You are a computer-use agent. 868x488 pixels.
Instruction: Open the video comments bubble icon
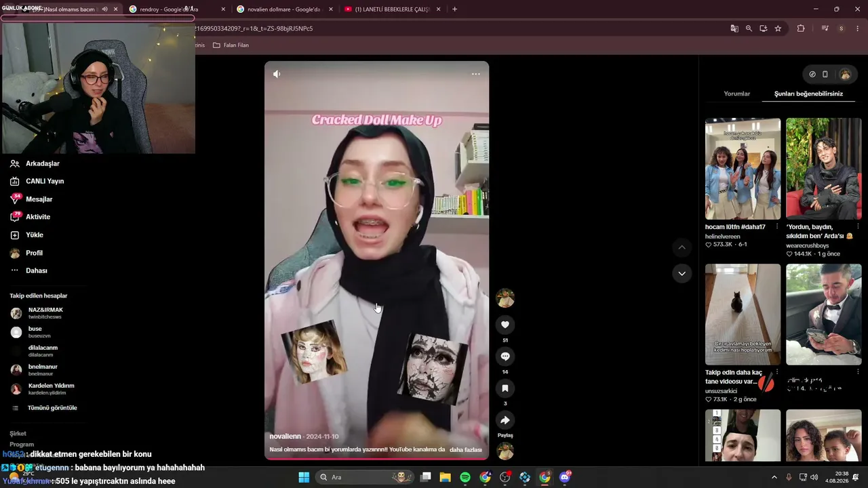point(505,357)
